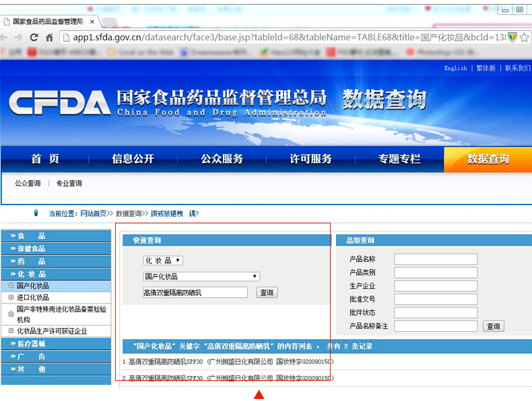Select 进口化妆品 in sidebar tree

coord(32,297)
